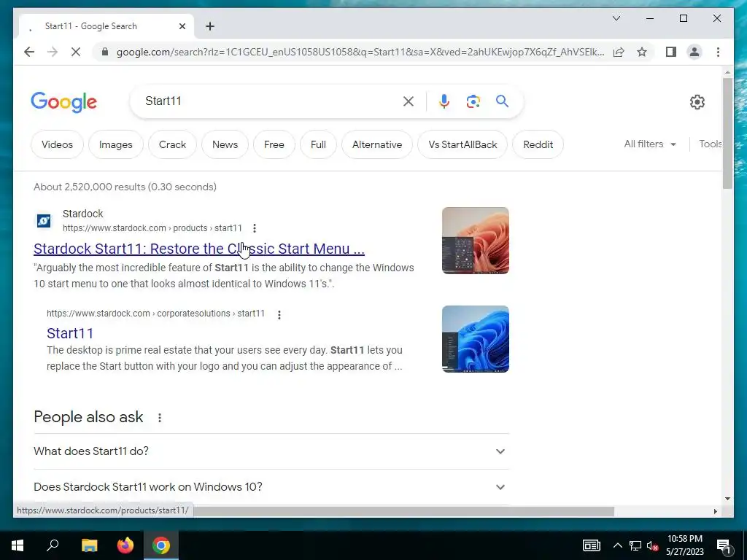The height and width of the screenshot is (560, 747).
Task: Open the network status tray icon
Action: [635, 545]
